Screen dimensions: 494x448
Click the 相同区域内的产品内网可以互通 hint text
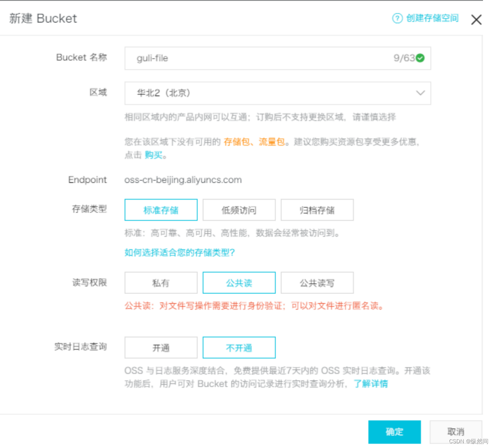[x=260, y=117]
